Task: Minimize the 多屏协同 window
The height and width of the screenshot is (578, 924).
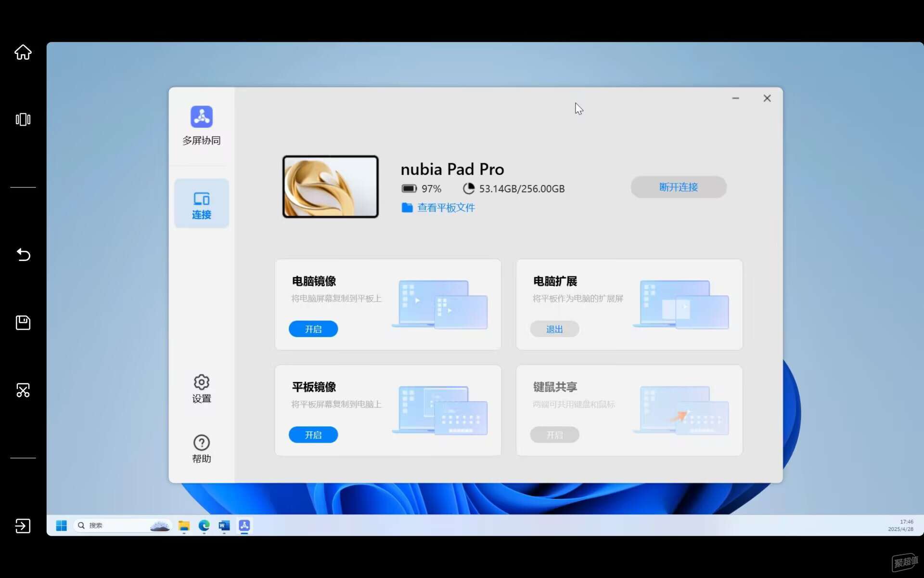Action: tap(735, 98)
